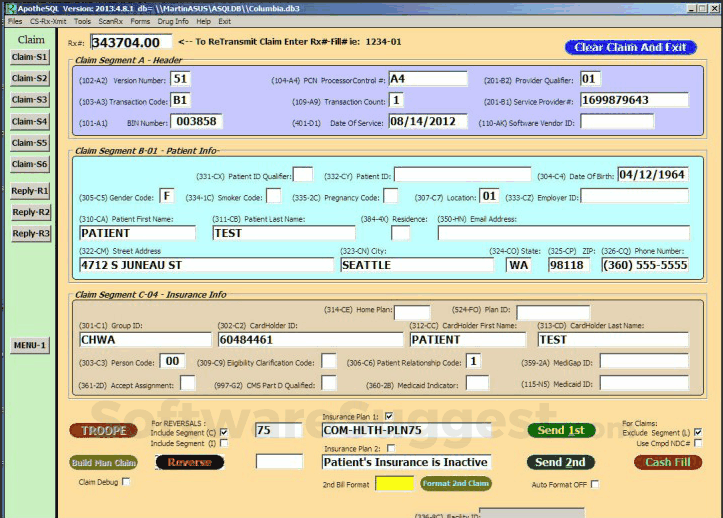Check the Claim Debug checkbox
723x518 pixels.
coord(126,482)
